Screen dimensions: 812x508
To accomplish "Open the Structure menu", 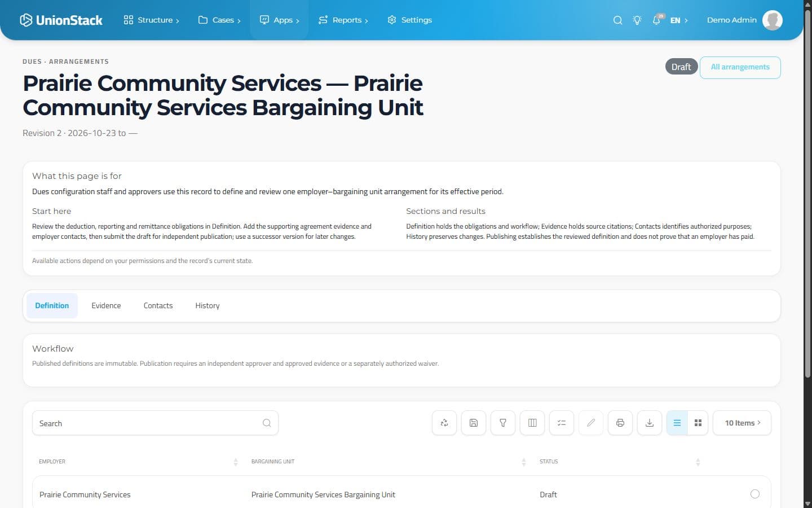I will (151, 20).
